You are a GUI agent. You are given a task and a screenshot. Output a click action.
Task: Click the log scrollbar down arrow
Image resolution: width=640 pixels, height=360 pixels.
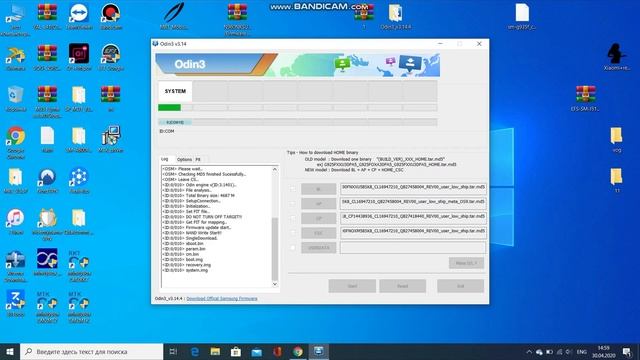275,284
